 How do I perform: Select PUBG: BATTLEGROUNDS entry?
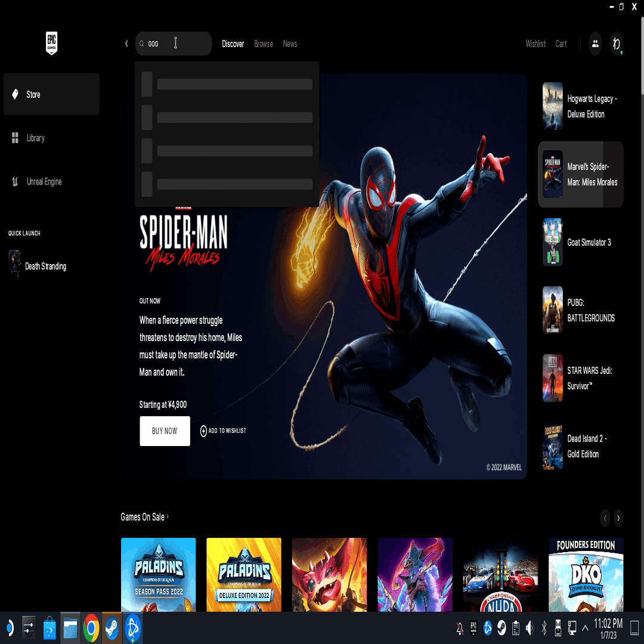click(x=581, y=310)
